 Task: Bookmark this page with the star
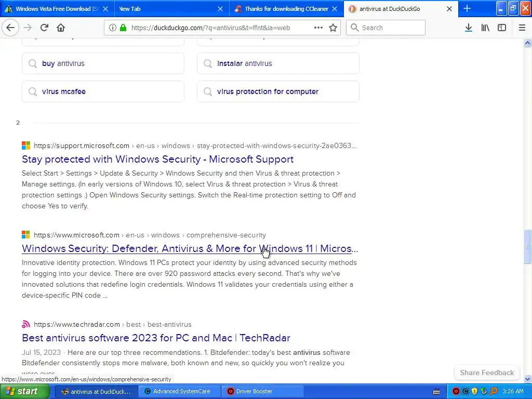point(333,28)
